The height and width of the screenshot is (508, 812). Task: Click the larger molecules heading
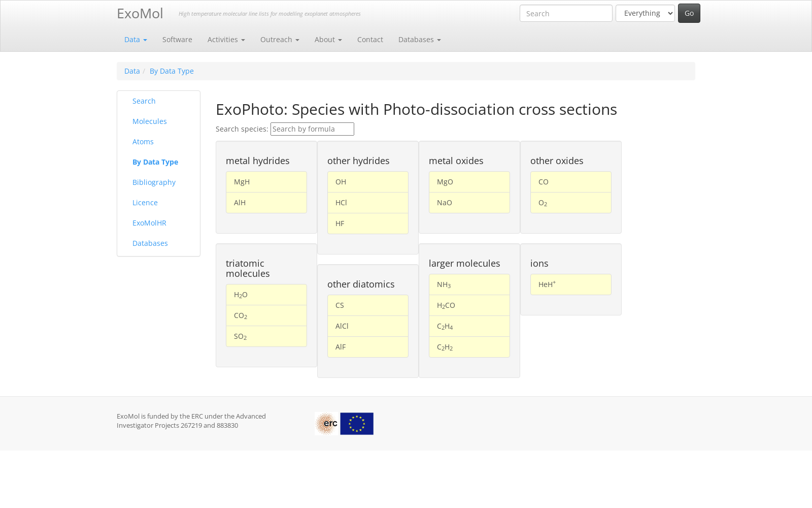pyautogui.click(x=464, y=264)
